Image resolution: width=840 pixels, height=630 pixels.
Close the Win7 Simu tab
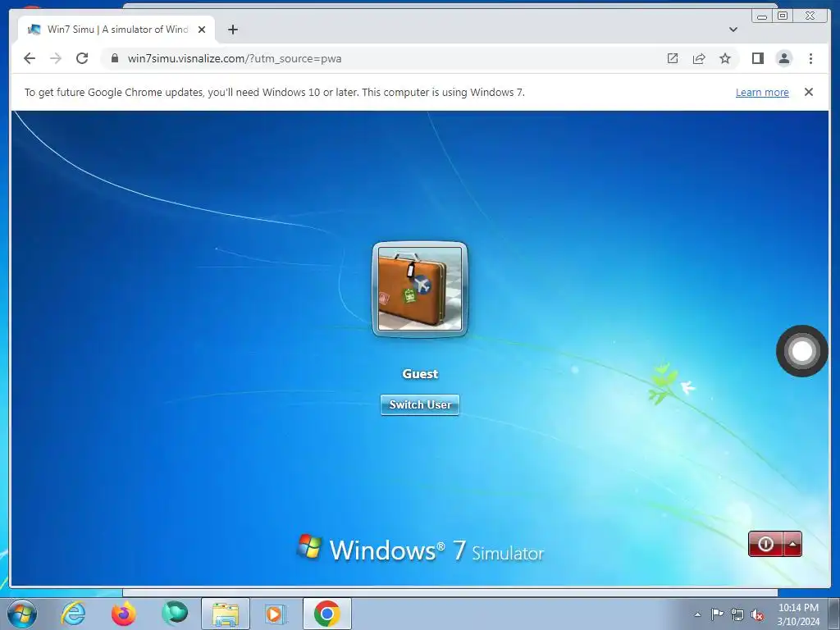tap(202, 30)
